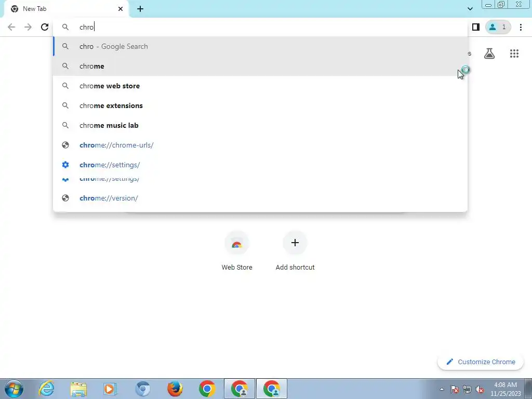Open chrome://version/ suggestion
Screen dimensions: 532x399
[260, 198]
